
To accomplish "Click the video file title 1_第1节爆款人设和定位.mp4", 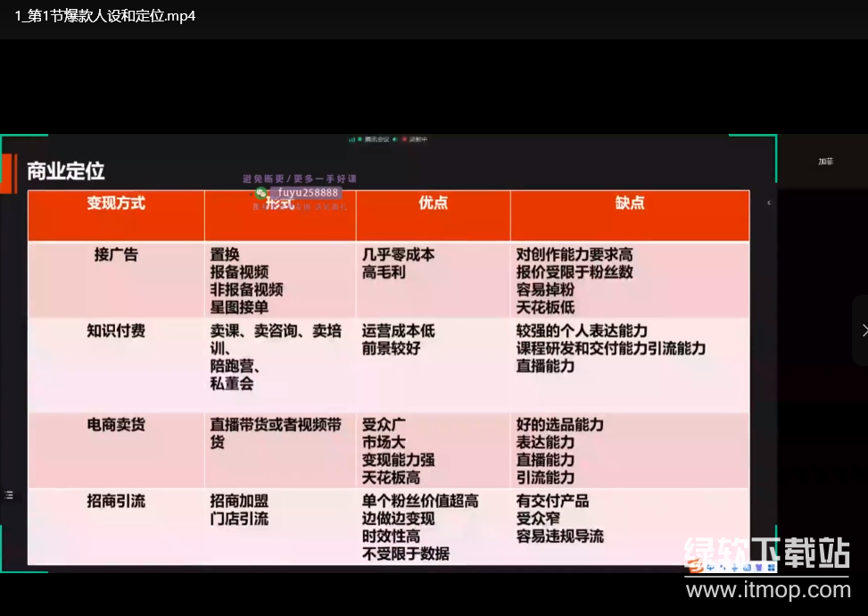I will click(105, 16).
